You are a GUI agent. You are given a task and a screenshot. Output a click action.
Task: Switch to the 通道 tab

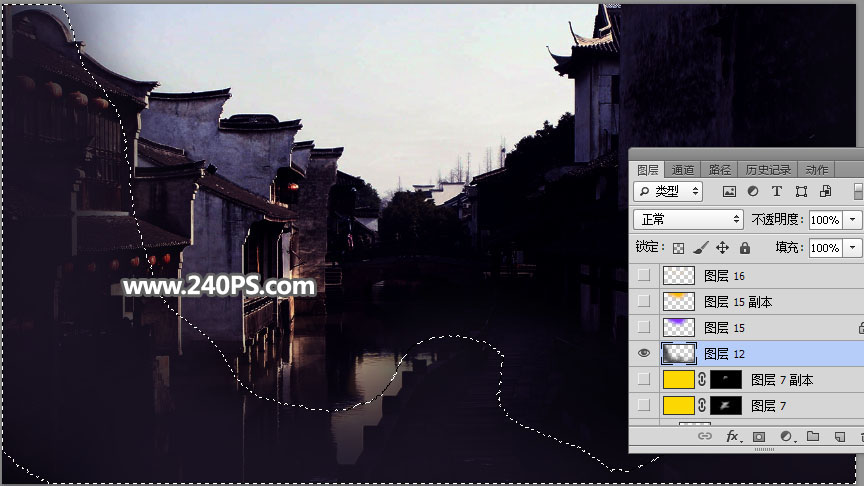683,170
